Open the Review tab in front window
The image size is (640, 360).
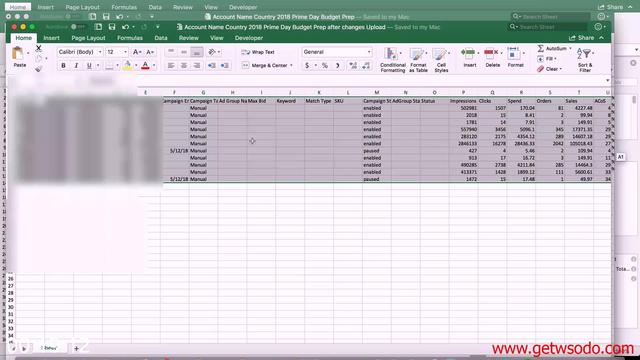pos(189,38)
